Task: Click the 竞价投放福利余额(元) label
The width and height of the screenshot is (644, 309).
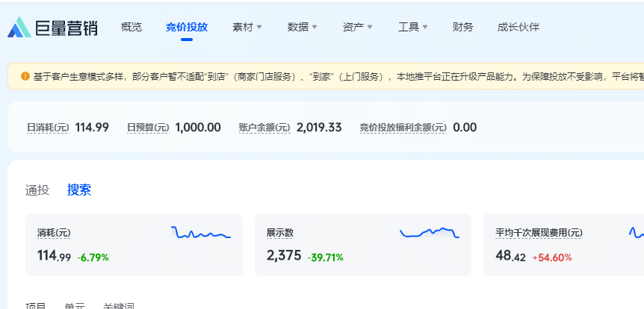Action: 403,128
